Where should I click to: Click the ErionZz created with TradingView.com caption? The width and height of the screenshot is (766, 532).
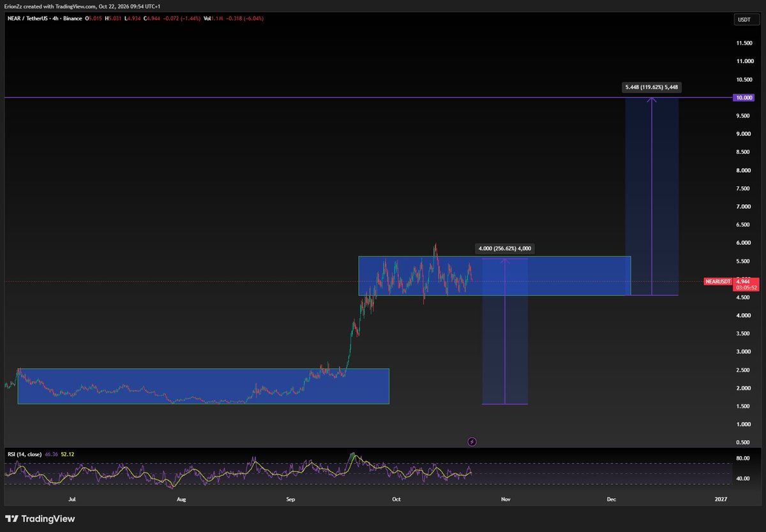(82, 6)
